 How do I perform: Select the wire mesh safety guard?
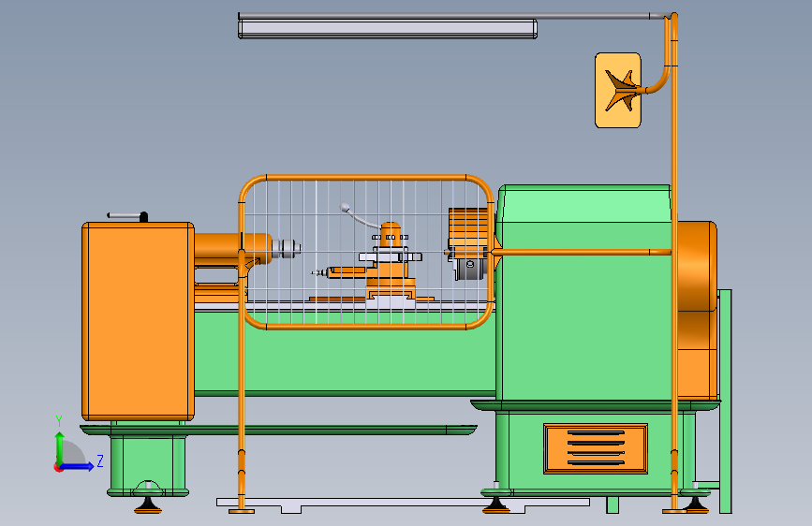[366, 252]
